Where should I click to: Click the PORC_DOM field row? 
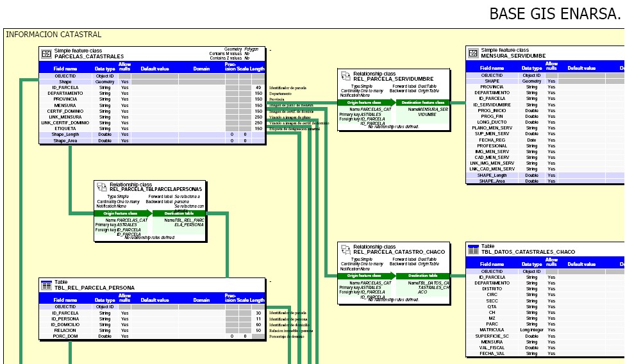(152, 336)
